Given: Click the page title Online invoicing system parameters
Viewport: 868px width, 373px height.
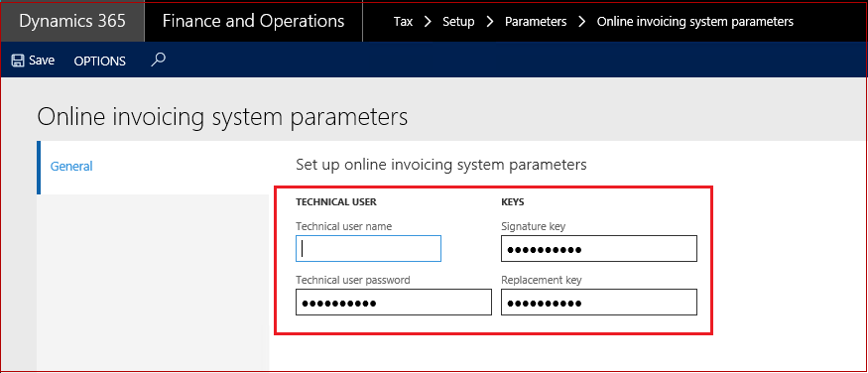Looking at the screenshot, I should [x=222, y=118].
